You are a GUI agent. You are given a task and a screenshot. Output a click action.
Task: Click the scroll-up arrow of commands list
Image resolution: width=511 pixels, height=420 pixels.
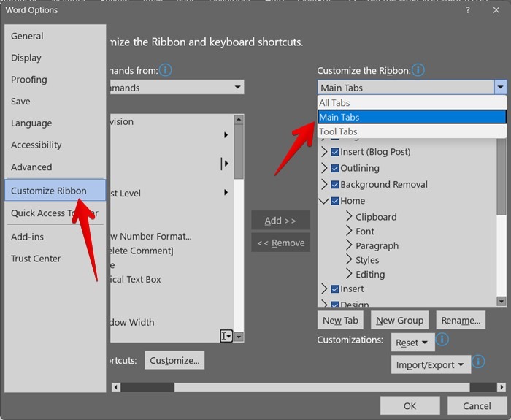[239, 120]
